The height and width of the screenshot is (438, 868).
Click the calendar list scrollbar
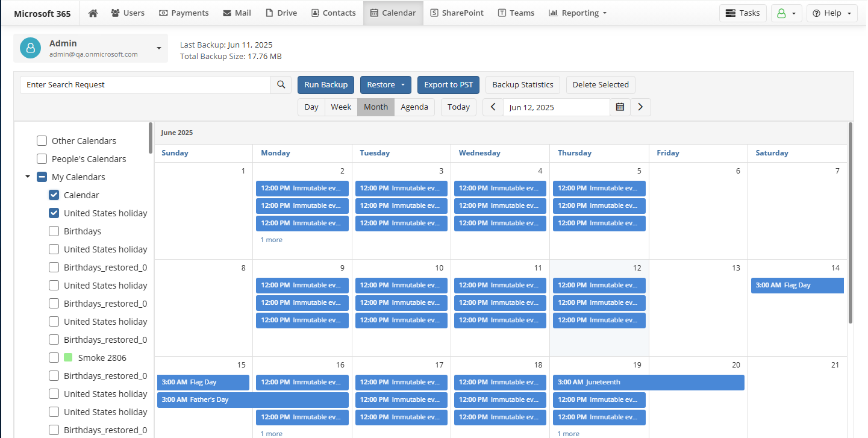(151, 139)
